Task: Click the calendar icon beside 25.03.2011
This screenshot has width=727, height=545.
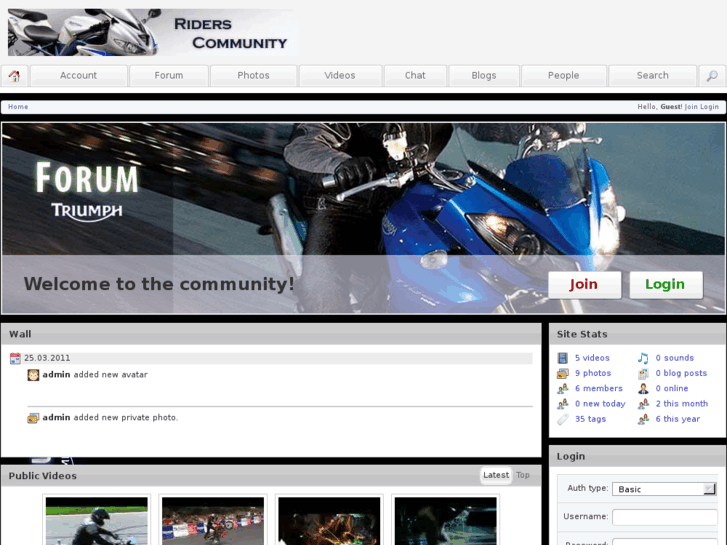Action: [15, 358]
